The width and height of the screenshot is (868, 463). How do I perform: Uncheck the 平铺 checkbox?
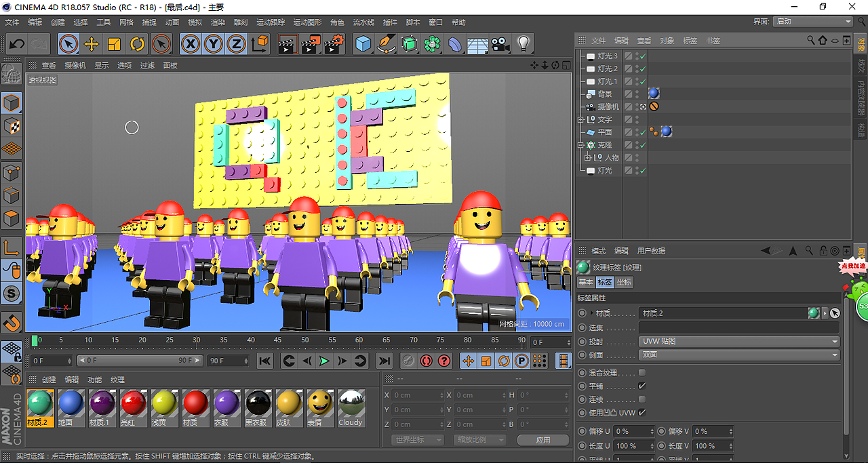[642, 386]
